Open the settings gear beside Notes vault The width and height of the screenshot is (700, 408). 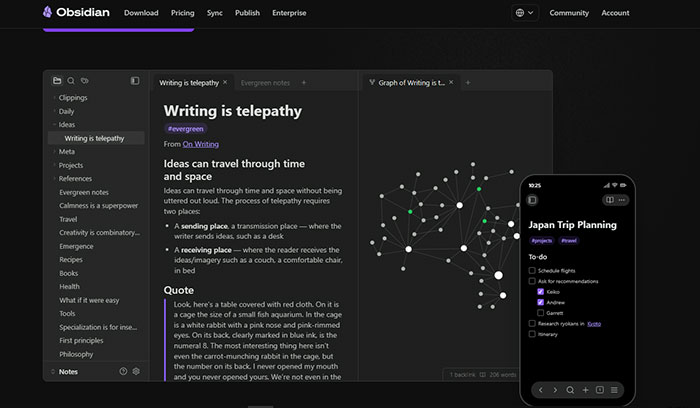click(x=136, y=371)
